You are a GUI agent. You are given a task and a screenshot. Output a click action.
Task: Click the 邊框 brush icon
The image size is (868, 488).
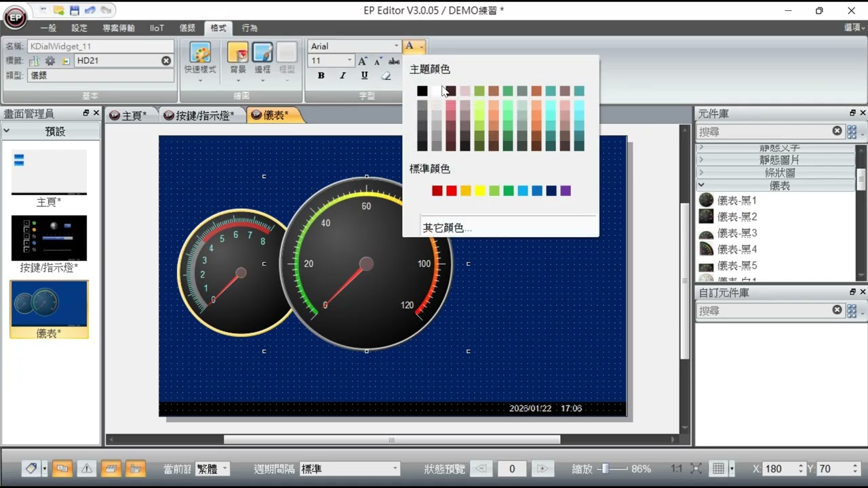pos(262,52)
